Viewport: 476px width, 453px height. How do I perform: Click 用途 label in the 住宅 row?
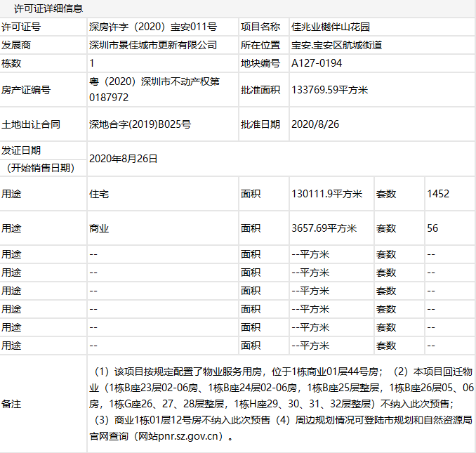[x=11, y=194]
